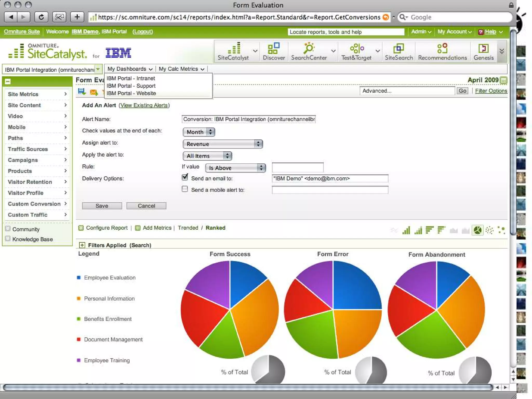Open the All Items dropdown
The image size is (532, 399).
207,156
